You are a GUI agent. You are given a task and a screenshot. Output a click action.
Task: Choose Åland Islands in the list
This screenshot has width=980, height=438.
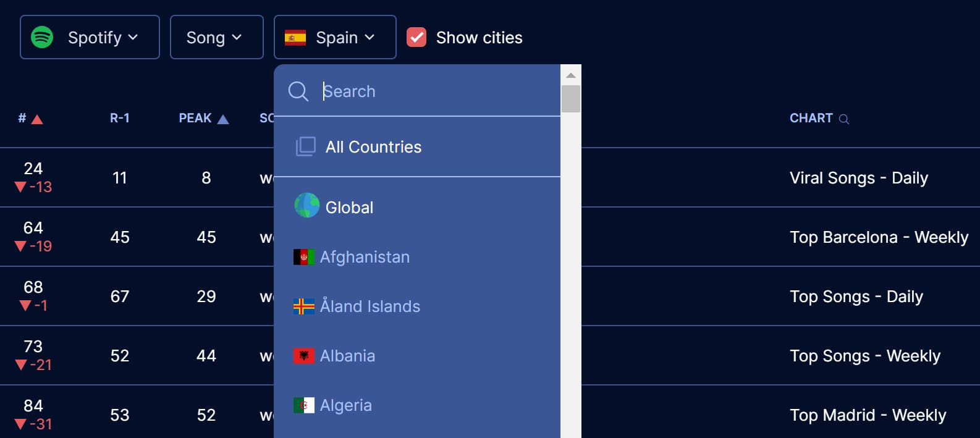(x=417, y=306)
